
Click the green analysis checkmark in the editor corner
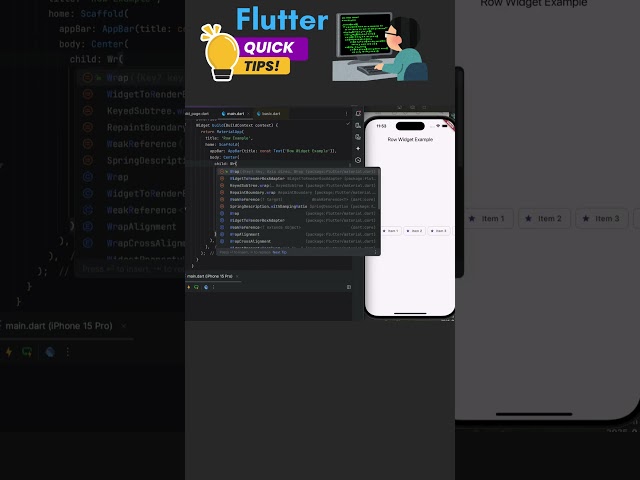348,124
